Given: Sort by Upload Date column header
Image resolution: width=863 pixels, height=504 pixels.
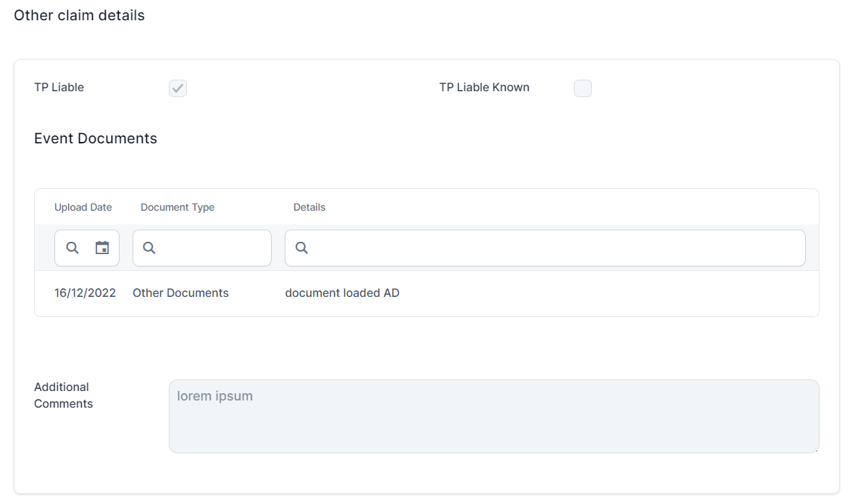Looking at the screenshot, I should click(83, 207).
